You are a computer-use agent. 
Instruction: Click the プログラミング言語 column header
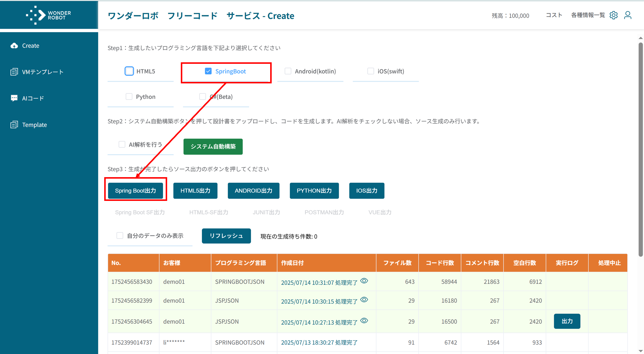[x=244, y=263]
